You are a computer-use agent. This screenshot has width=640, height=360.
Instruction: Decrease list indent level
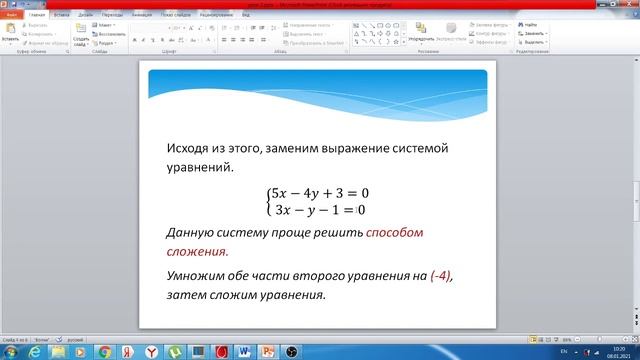click(x=253, y=28)
